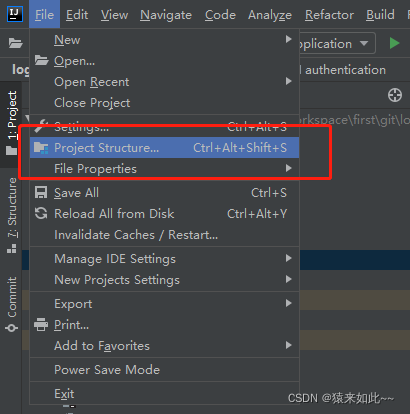The height and width of the screenshot is (414, 410).
Task: Click the authentication breadcrumb text
Action: tap(345, 70)
